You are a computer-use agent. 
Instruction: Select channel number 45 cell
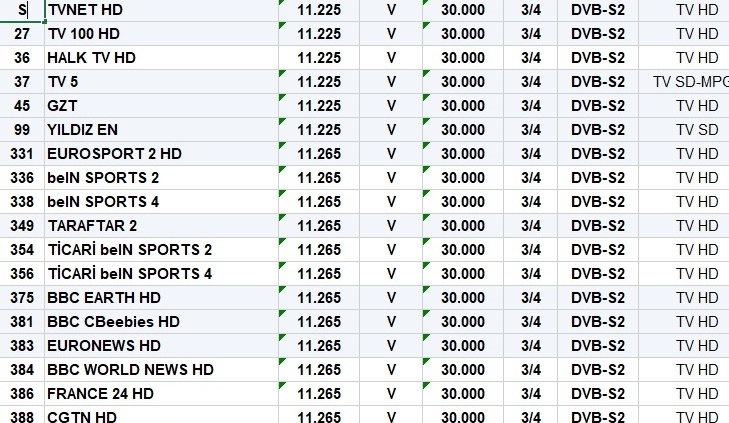tap(22, 106)
